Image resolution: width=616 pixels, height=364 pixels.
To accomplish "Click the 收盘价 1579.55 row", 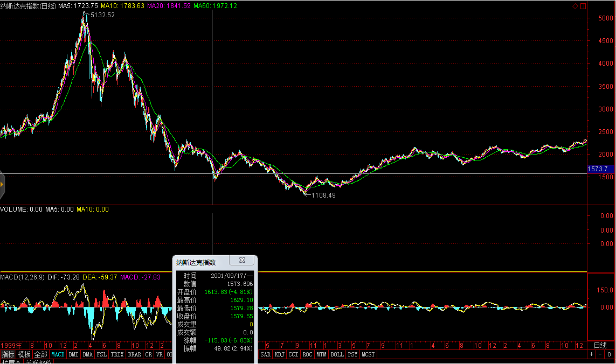I will point(215,316).
